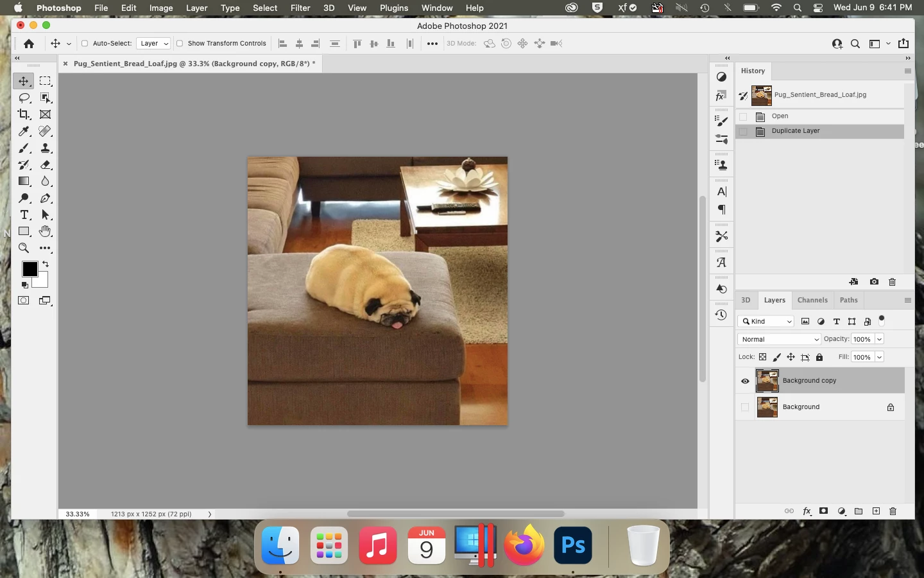Add a layer mask to Background copy
924x578 pixels.
[823, 511]
